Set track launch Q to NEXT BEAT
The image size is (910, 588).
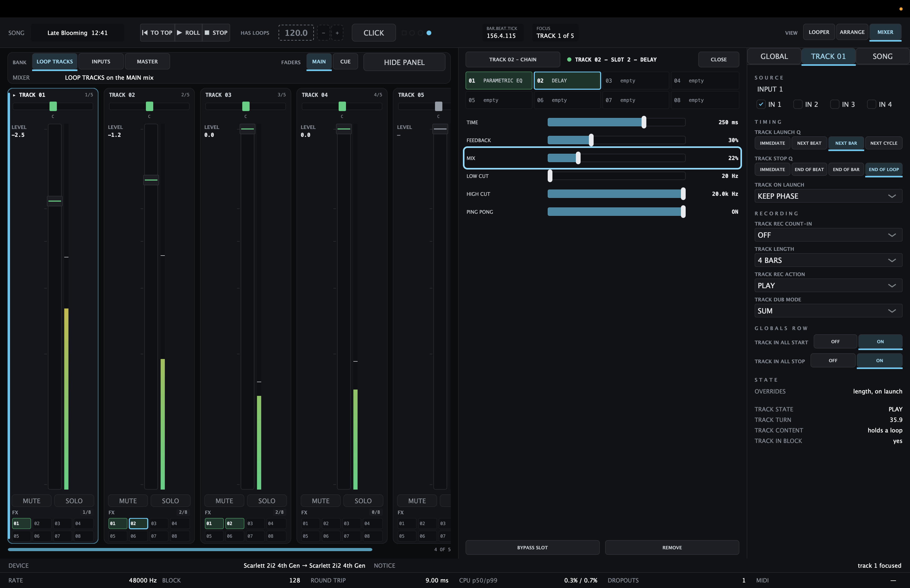809,143
